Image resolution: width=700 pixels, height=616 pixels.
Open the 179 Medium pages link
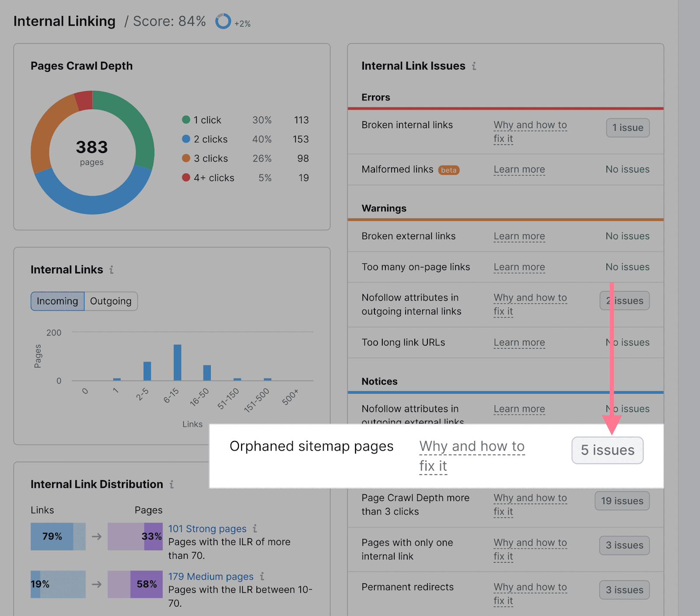click(210, 577)
